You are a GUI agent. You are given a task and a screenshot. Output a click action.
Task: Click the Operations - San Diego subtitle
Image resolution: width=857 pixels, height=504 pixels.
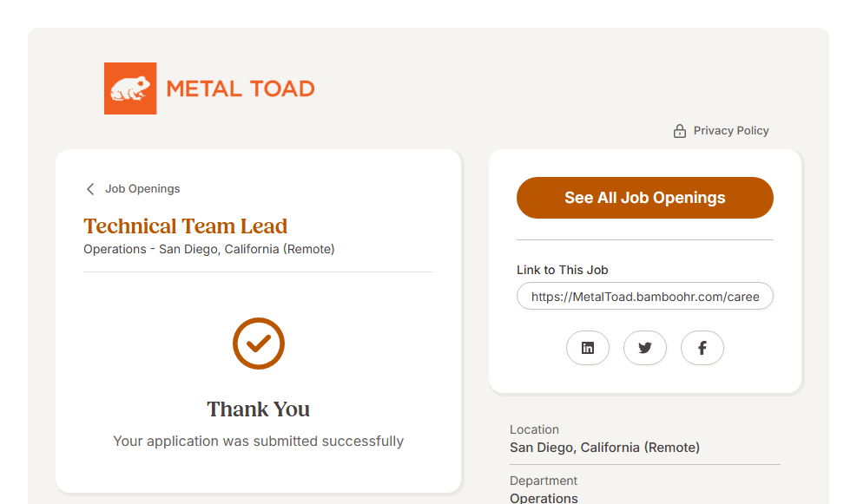point(208,249)
